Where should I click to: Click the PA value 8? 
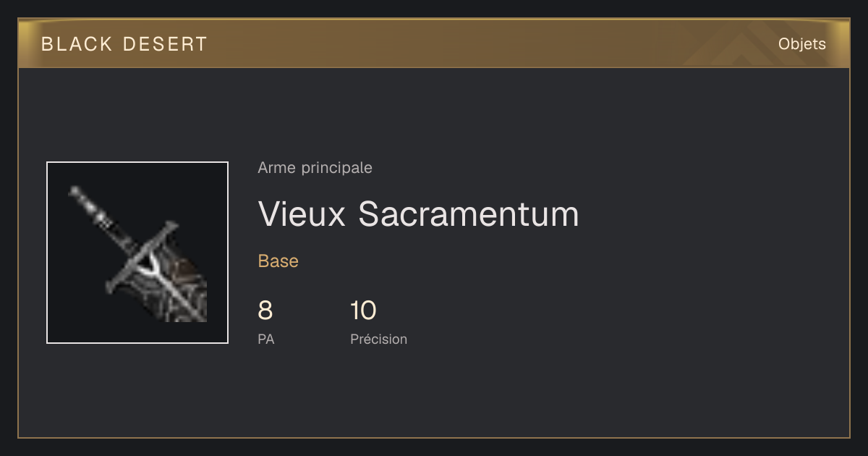coord(265,311)
